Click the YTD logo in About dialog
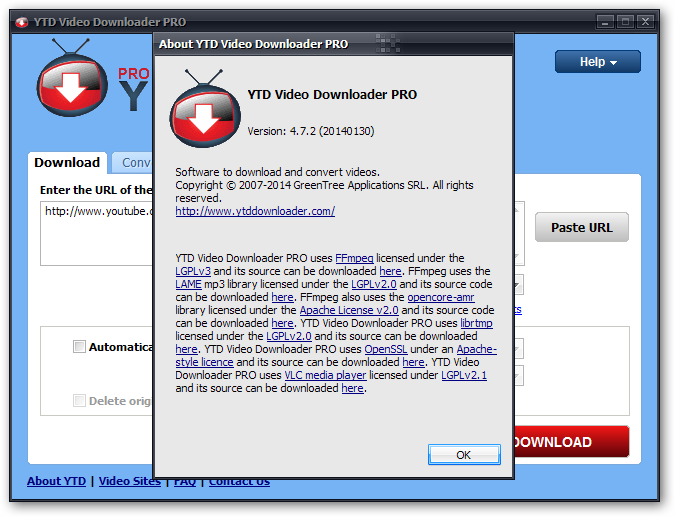Viewport: 675px width, 517px height. [x=205, y=108]
